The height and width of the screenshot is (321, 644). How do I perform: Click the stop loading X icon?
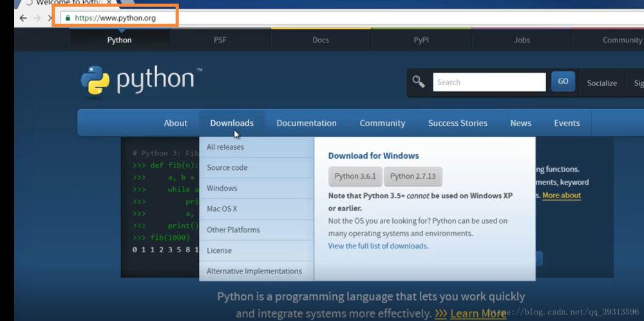[x=50, y=18]
